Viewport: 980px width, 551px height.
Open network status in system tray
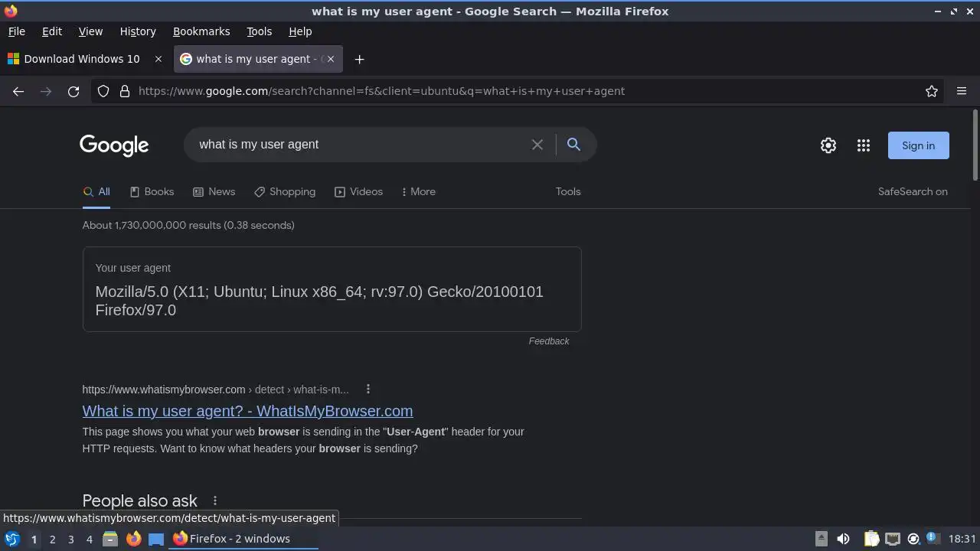pyautogui.click(x=893, y=539)
